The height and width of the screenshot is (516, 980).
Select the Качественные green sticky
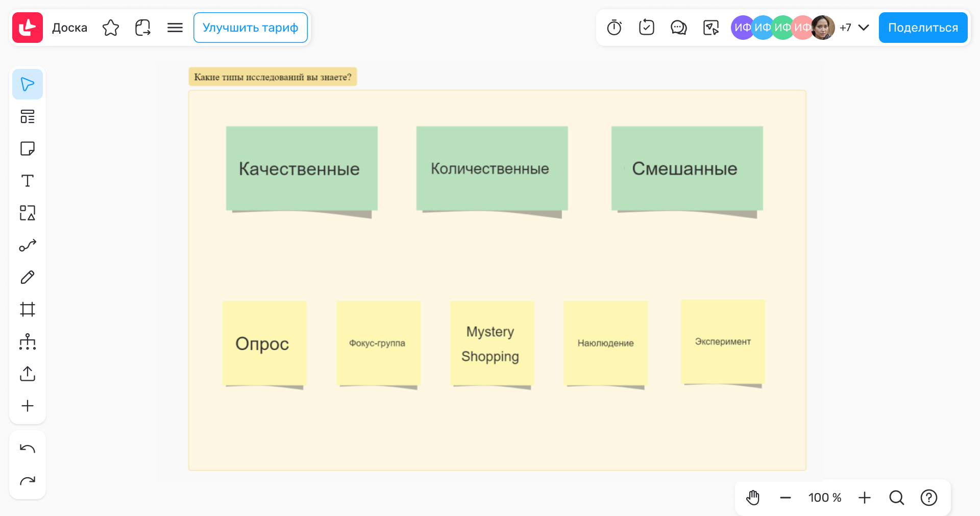[302, 168]
